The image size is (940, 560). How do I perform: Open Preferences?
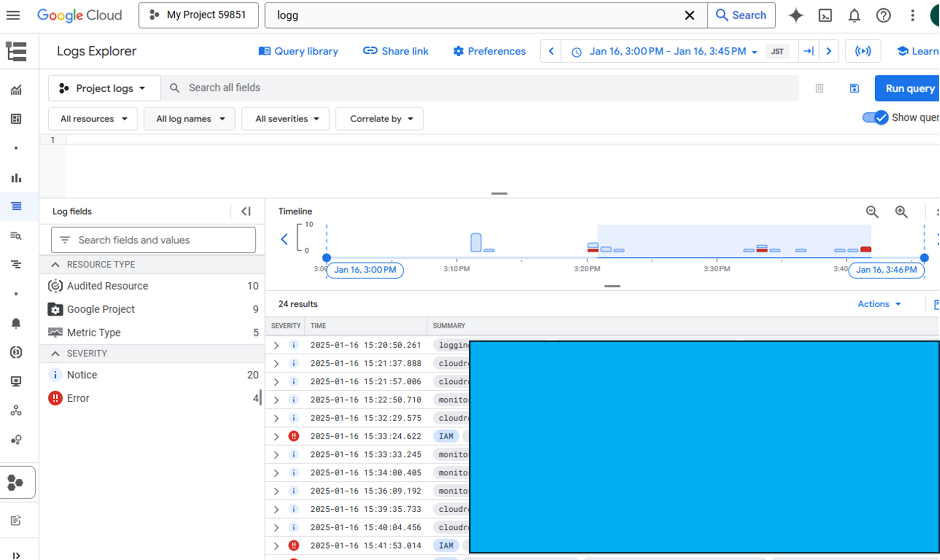coord(489,51)
